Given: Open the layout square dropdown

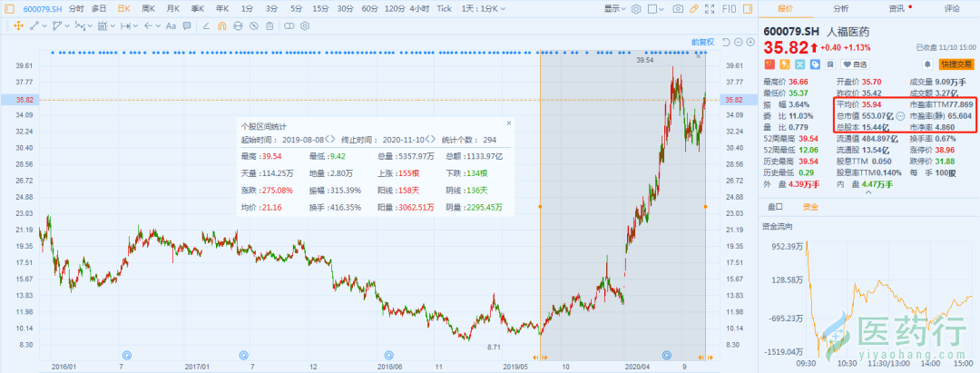Looking at the screenshot, I should [656, 9].
